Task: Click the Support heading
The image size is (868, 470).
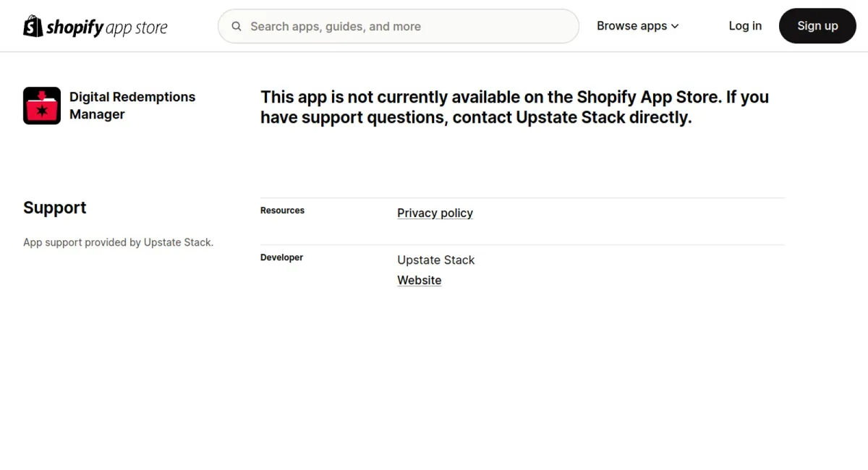Action: (x=55, y=208)
